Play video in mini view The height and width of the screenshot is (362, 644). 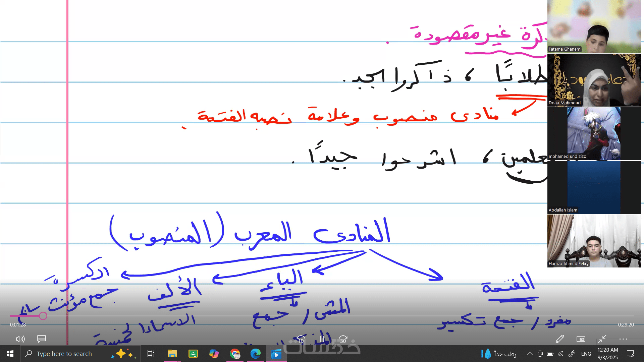[x=581, y=339]
